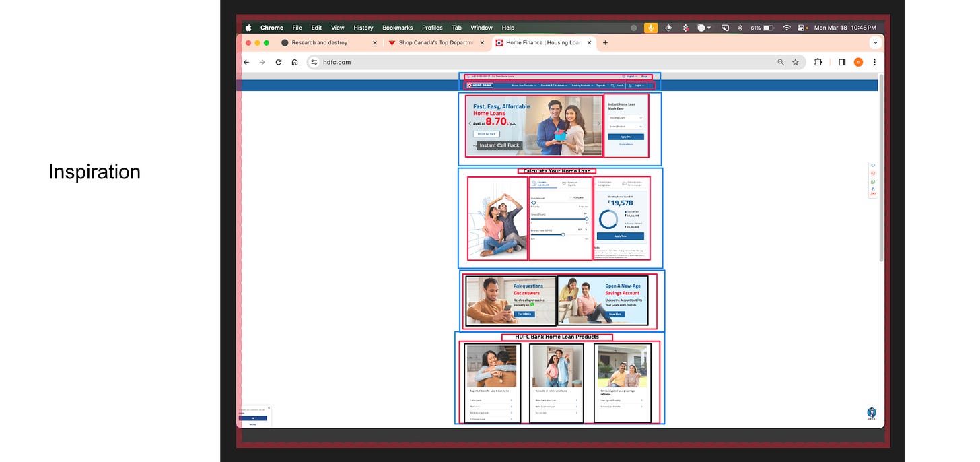Open macOS Control Center icon
The image size is (980, 462).
tap(802, 28)
